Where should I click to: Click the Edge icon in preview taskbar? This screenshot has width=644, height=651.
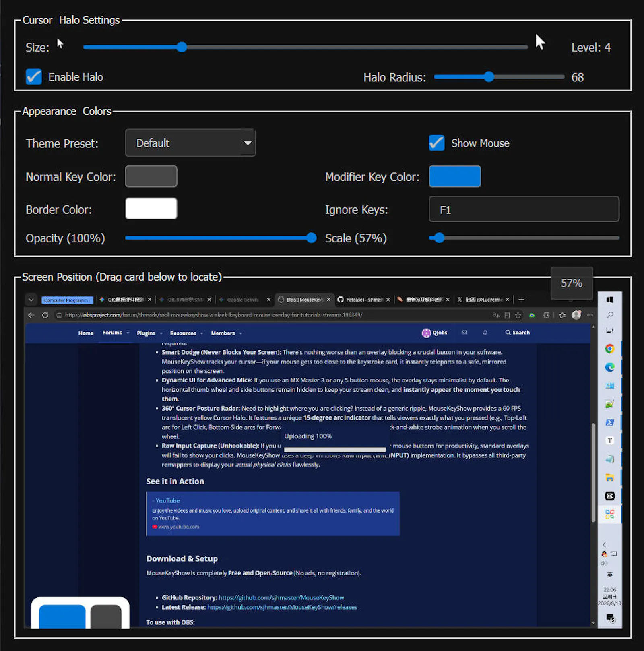(x=610, y=367)
